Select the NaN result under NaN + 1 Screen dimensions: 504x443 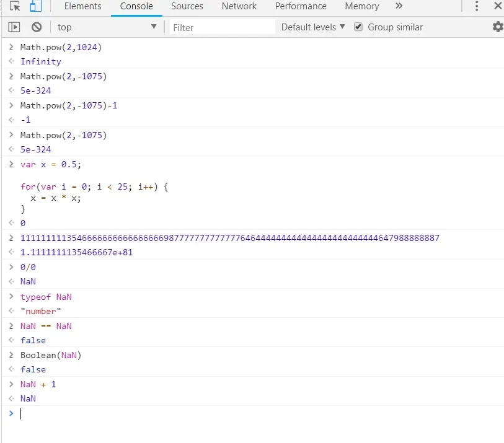(x=28, y=398)
